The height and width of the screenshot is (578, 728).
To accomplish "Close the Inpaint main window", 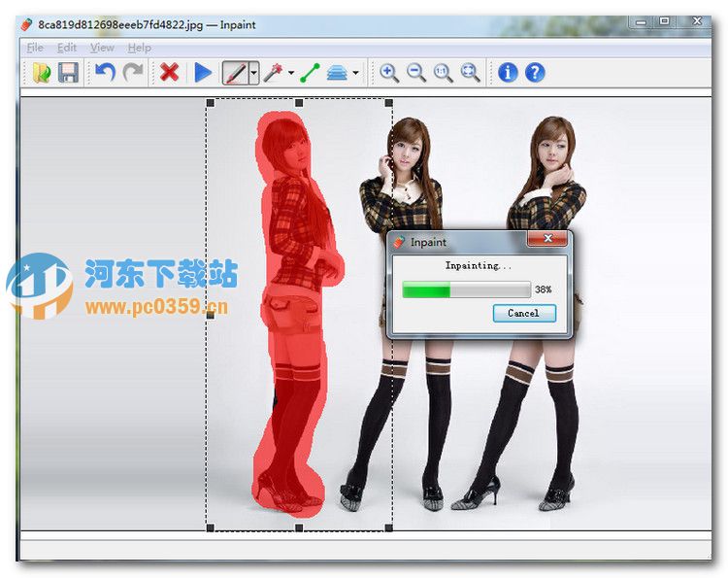I will pyautogui.click(x=696, y=21).
